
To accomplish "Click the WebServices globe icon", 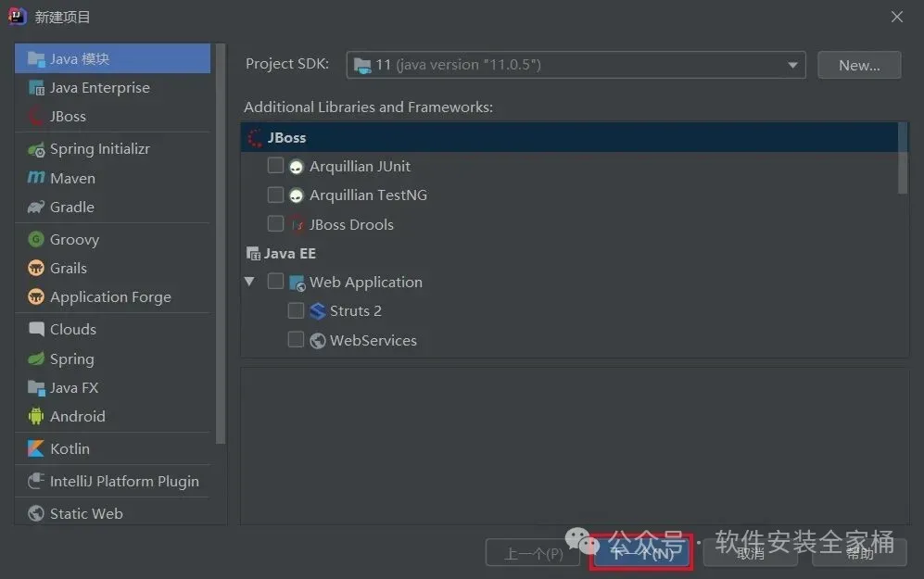I will point(318,340).
